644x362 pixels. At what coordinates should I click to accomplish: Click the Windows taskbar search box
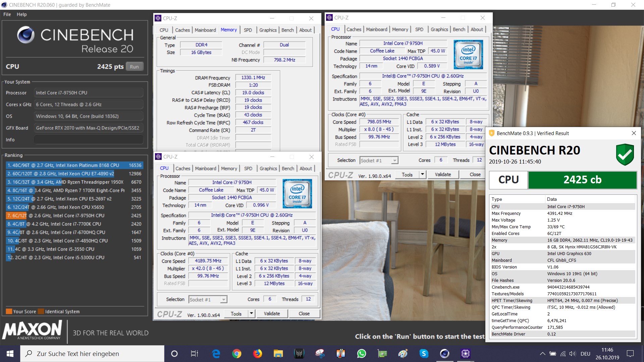coord(92,354)
